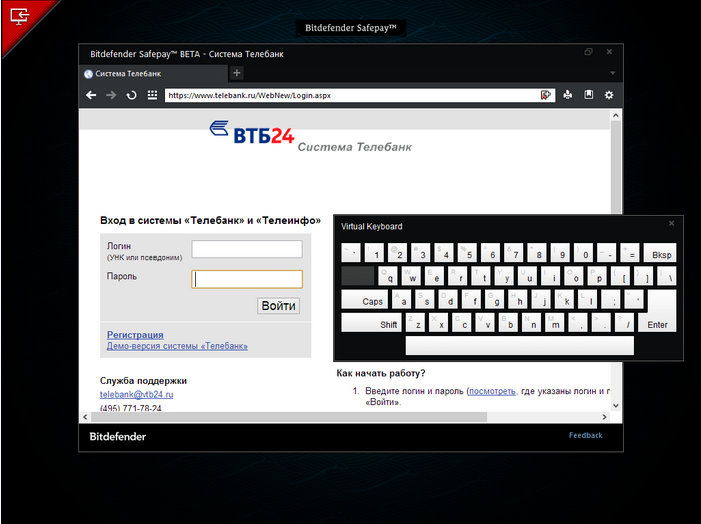The width and height of the screenshot is (701, 524).
Task: Switch to the Система Телебанк tab
Action: [x=154, y=73]
